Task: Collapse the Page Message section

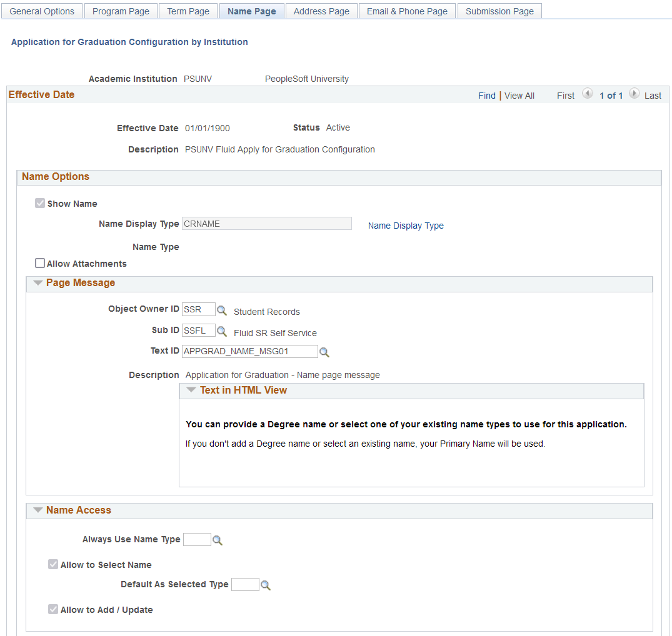Action: pyautogui.click(x=38, y=282)
